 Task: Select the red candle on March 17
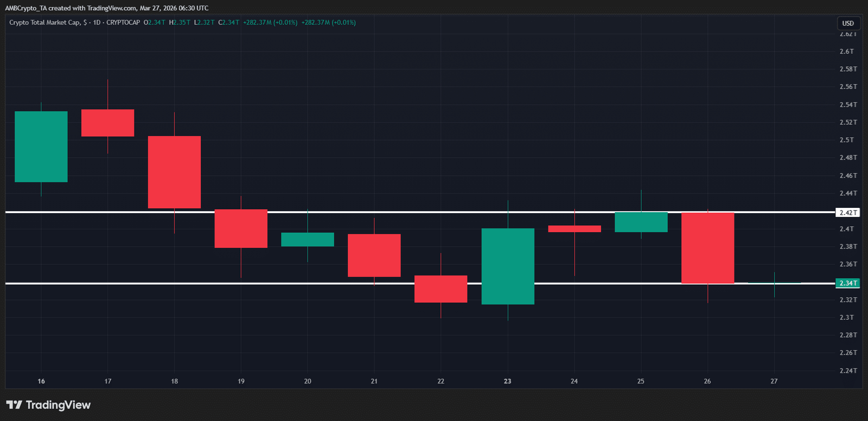click(107, 123)
